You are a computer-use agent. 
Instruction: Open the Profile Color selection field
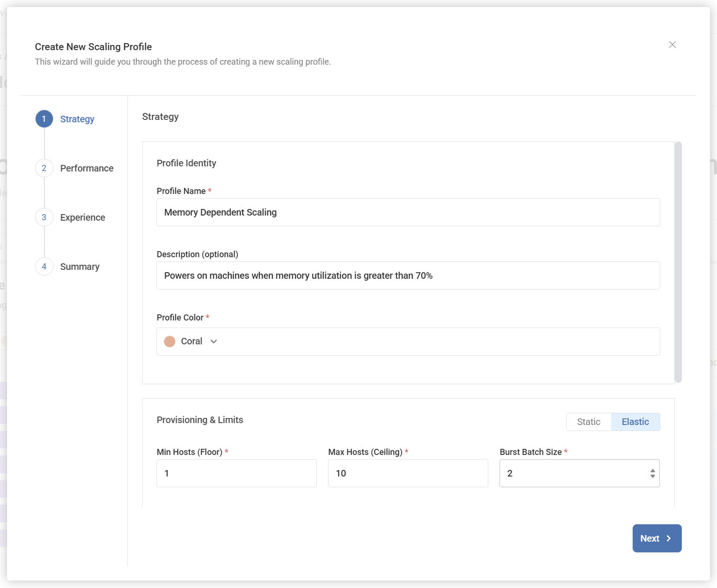[408, 342]
